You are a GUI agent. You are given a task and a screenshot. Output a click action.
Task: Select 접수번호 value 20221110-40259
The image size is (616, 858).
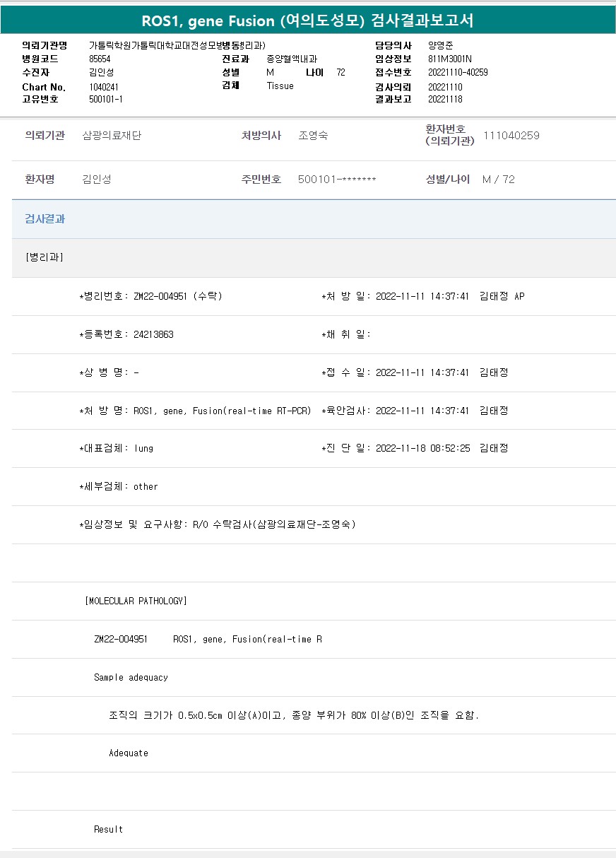tap(458, 72)
